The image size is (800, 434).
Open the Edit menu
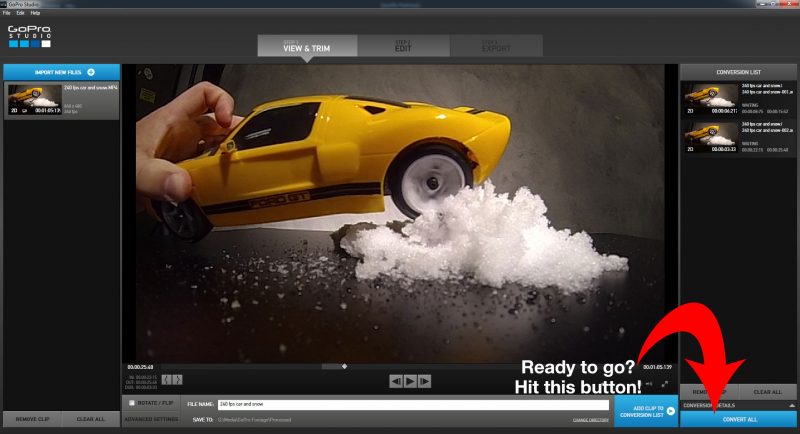tap(19, 13)
